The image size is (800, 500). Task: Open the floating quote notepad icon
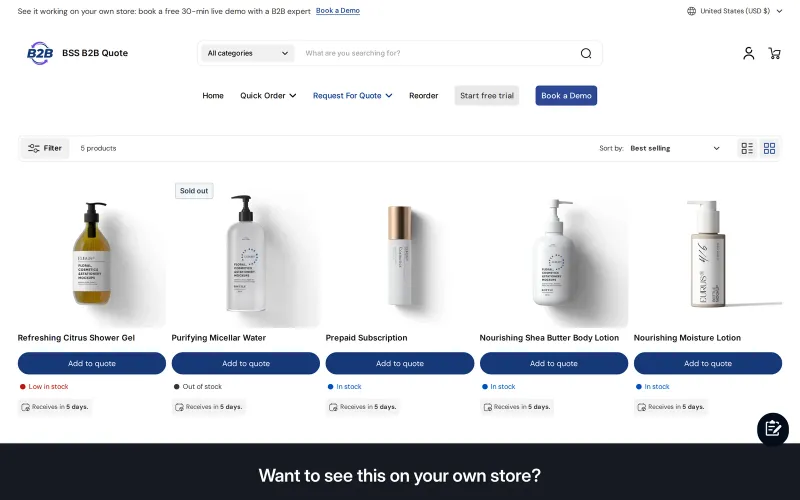pyautogui.click(x=772, y=429)
